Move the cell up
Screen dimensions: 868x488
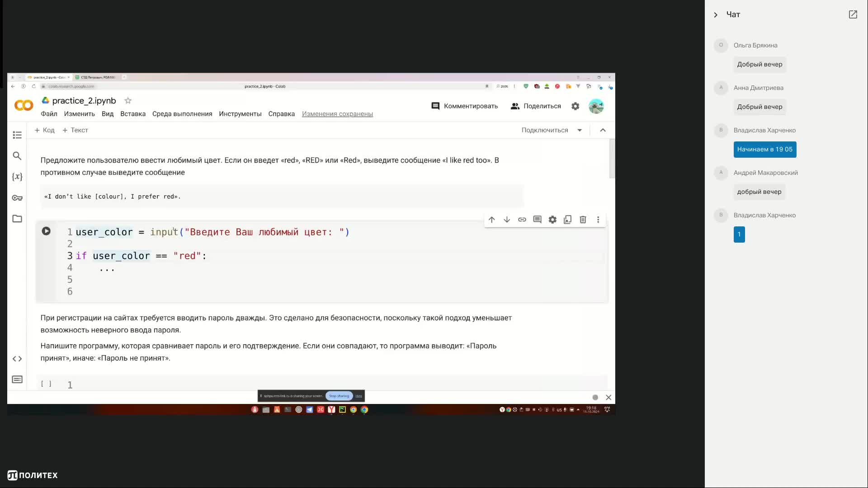(492, 220)
